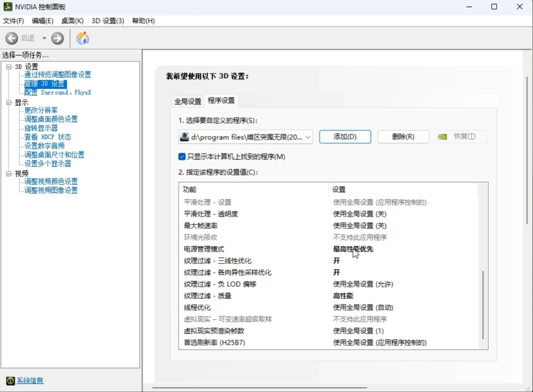Screen dimensions: 533x392
Task: Open the 帮助(H) menu
Action: (x=144, y=21)
